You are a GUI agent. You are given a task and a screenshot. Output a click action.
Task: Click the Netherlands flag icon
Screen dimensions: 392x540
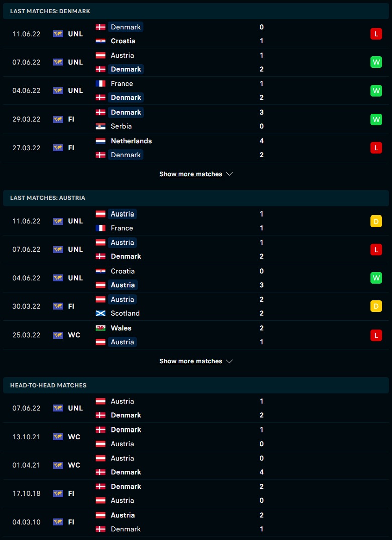[x=100, y=141]
